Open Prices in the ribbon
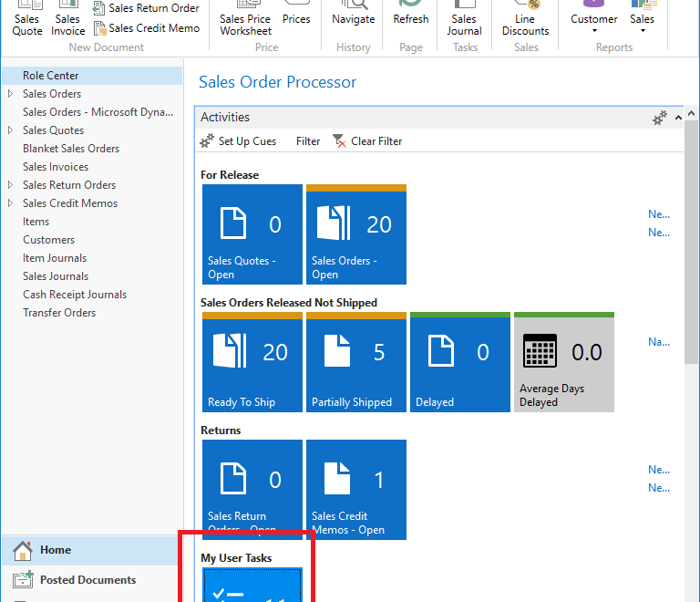The height and width of the screenshot is (602, 700). (x=296, y=14)
